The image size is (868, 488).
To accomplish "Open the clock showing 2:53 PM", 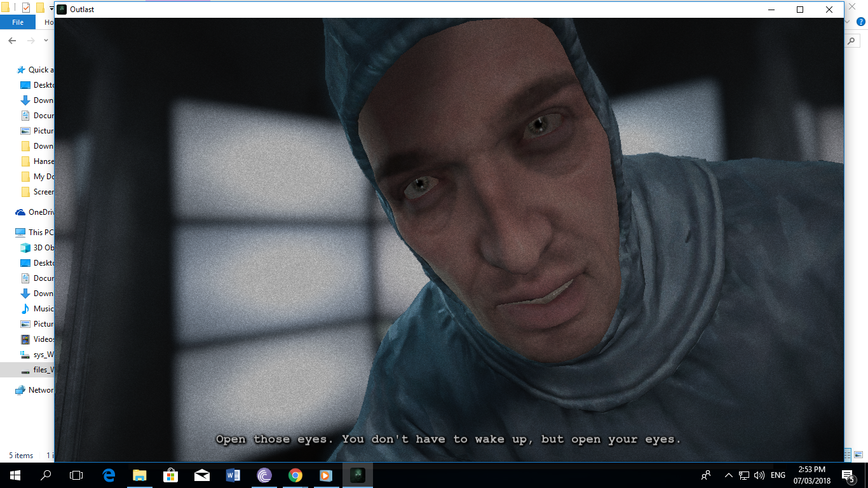I will [x=812, y=475].
